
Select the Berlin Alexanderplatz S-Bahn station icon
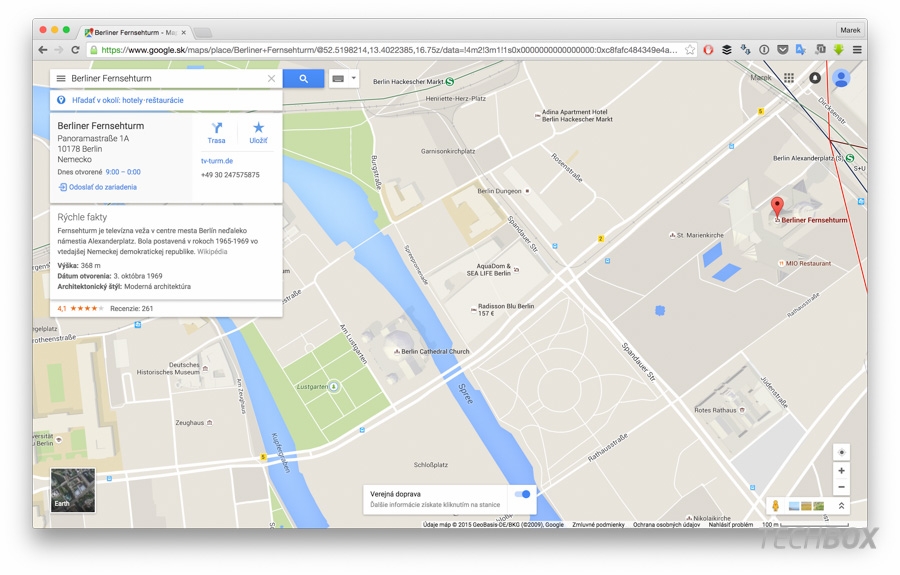pyautogui.click(x=849, y=158)
